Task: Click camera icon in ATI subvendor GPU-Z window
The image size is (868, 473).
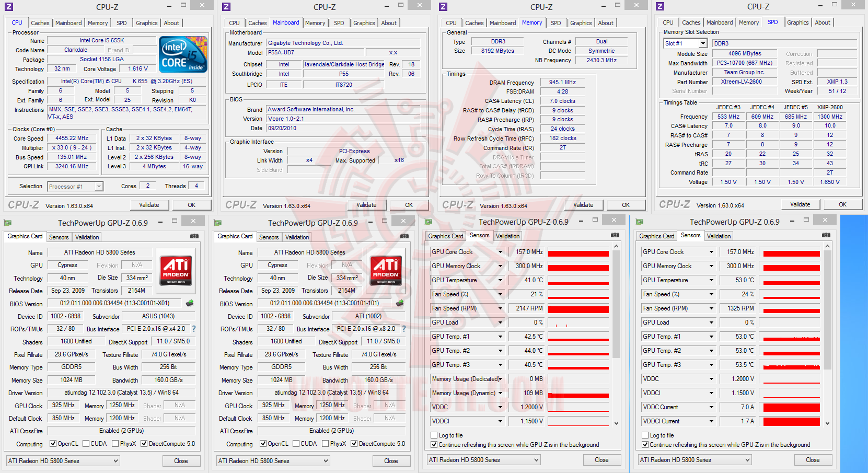Action: (x=404, y=236)
